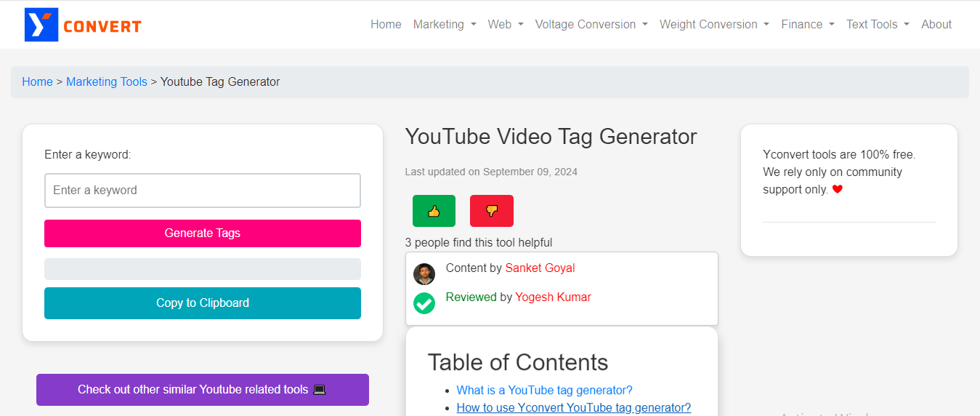
Task: Click the thumbs up button
Action: 434,211
